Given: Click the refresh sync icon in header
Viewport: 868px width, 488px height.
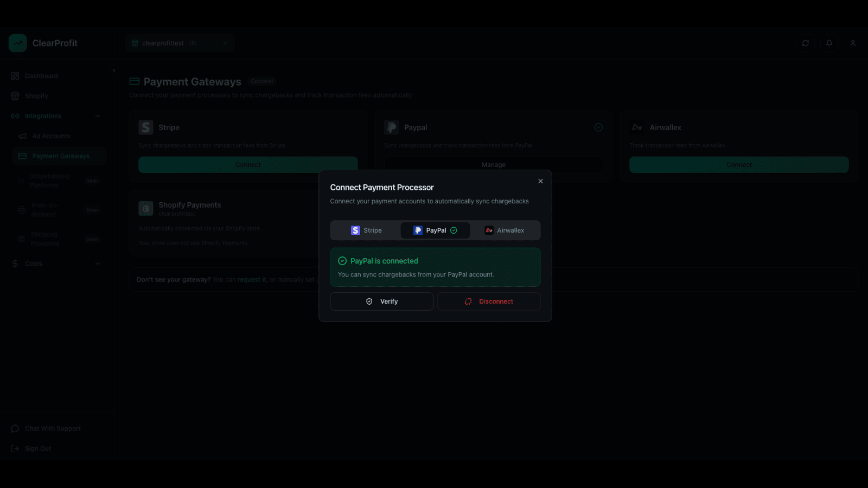Looking at the screenshot, I should point(806,43).
